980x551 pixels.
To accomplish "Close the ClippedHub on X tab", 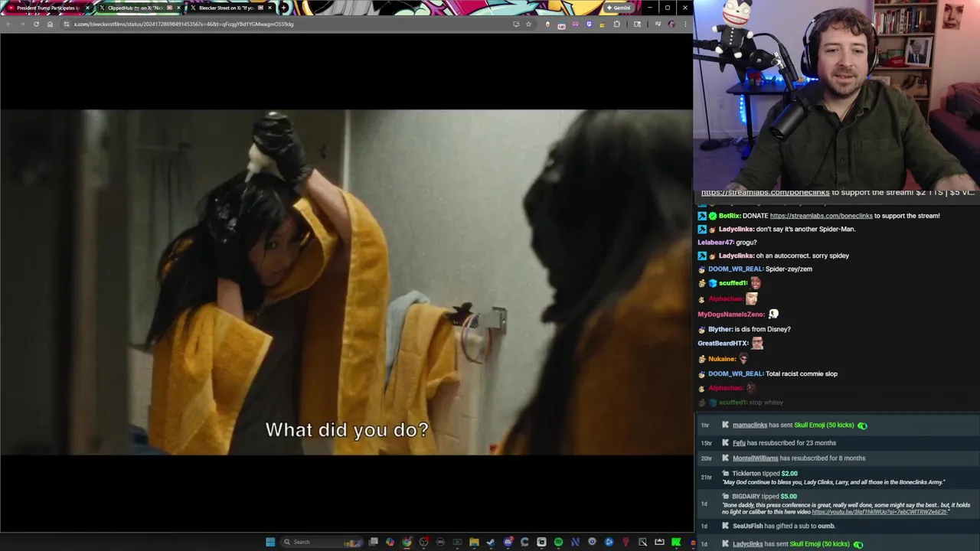I will click(x=179, y=8).
